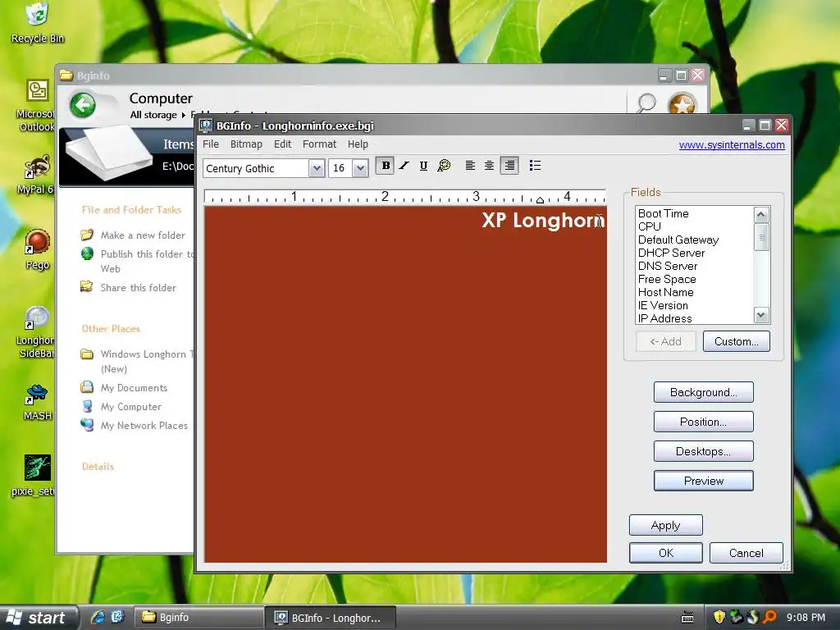Open the Help menu in BGInfo
Viewport: 840px width, 630px height.
coord(358,144)
